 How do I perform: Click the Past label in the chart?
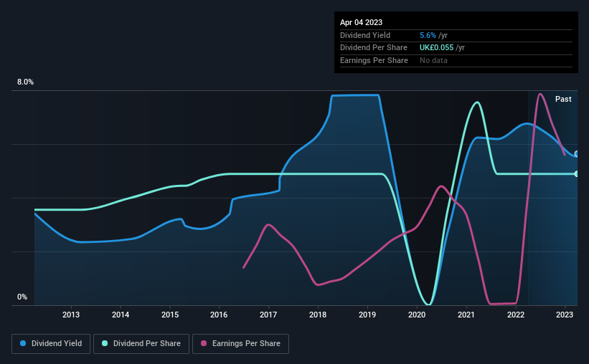[x=563, y=99]
